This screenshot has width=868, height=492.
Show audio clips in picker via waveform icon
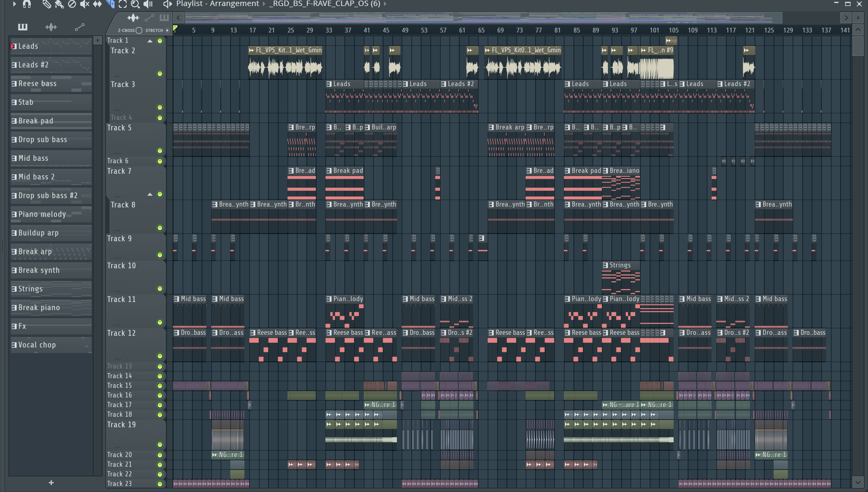(51, 27)
